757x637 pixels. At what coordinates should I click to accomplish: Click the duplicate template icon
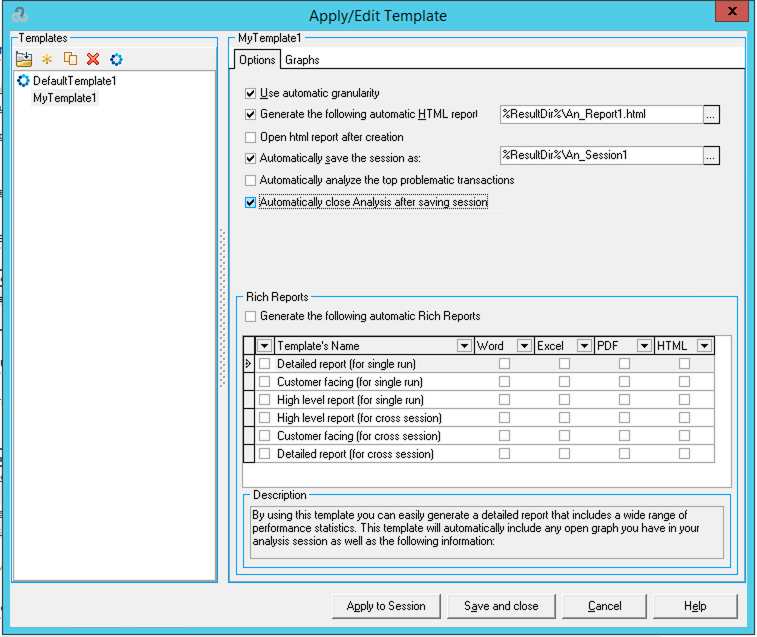(x=70, y=59)
